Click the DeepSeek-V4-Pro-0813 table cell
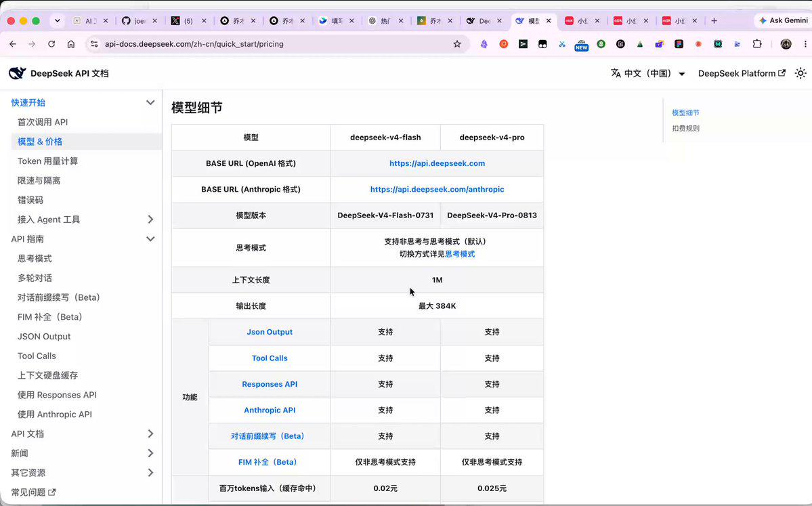The width and height of the screenshot is (812, 506). pos(492,215)
